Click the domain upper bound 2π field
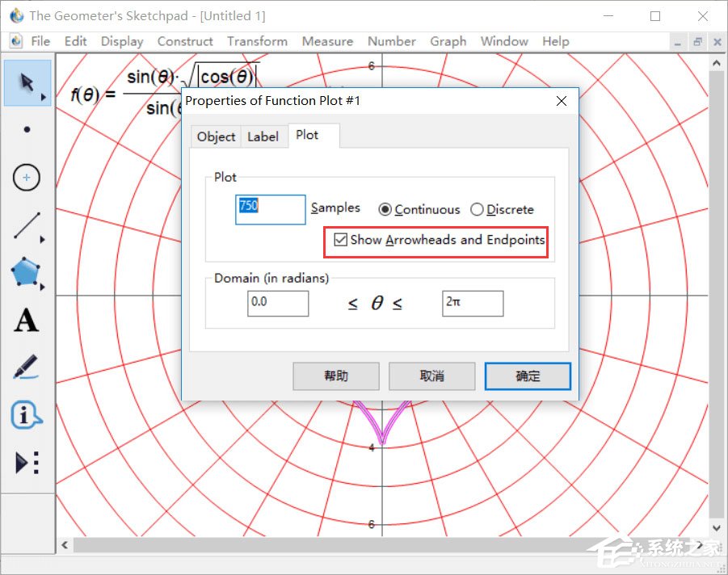Screen dimensions: 728x575 point(473,304)
